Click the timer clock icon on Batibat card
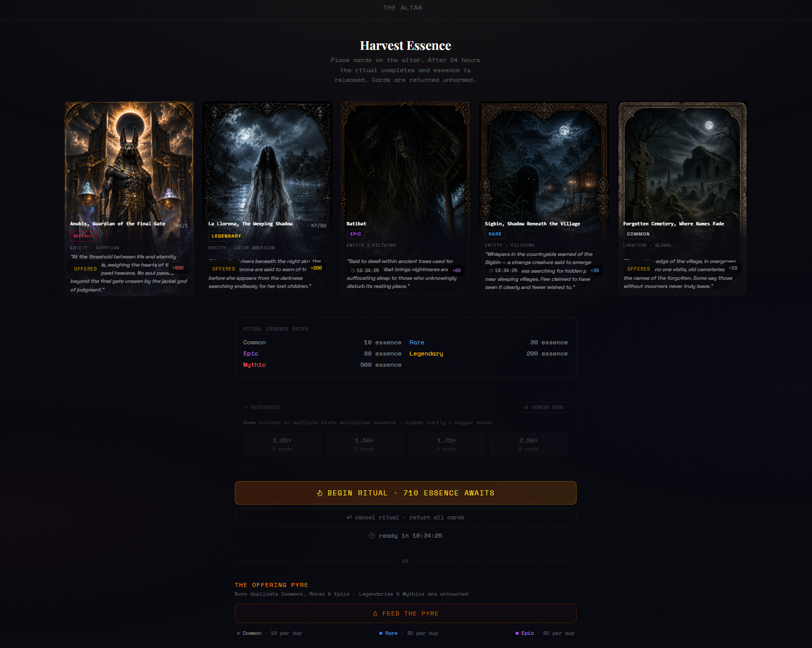 (x=353, y=271)
